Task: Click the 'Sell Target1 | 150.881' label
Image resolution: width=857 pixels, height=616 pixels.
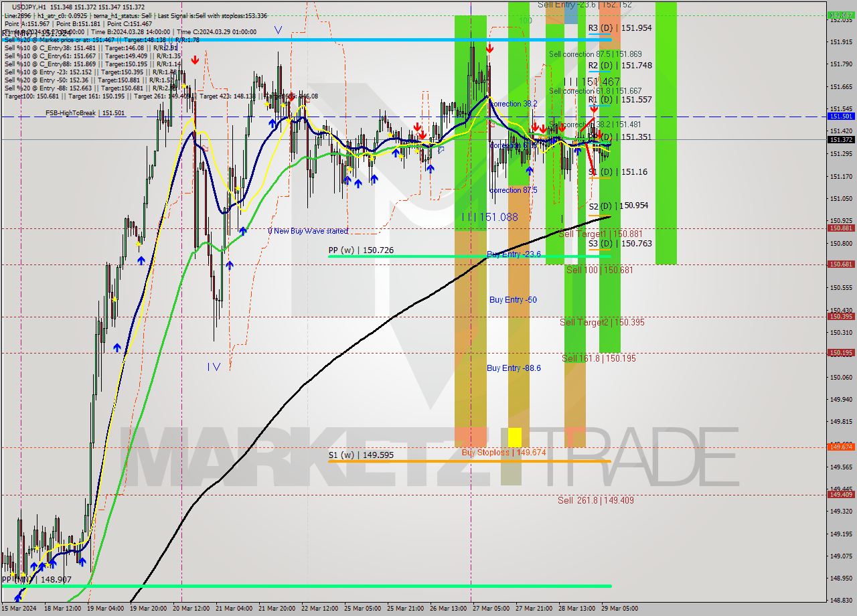Action: (601, 234)
